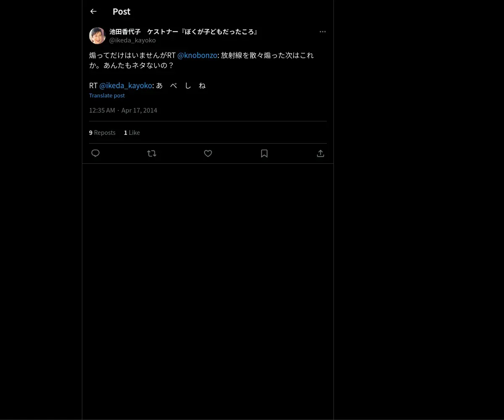The width and height of the screenshot is (504, 420).
Task: Click the Apr 17, 2014 date
Action: (x=139, y=110)
